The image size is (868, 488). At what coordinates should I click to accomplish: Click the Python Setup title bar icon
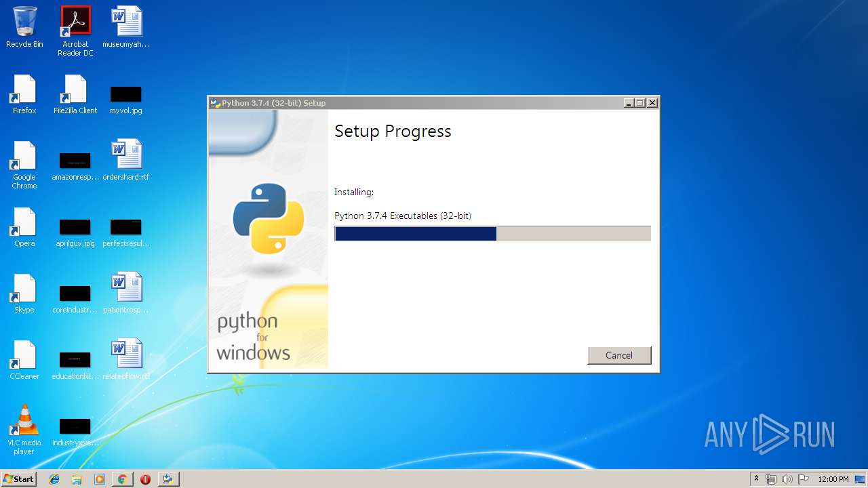216,103
